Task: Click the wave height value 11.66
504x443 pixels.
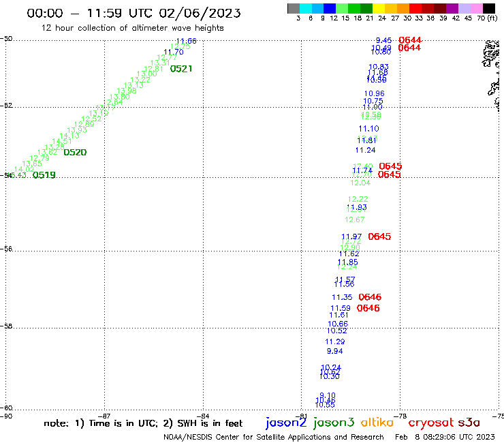Action: (x=187, y=41)
